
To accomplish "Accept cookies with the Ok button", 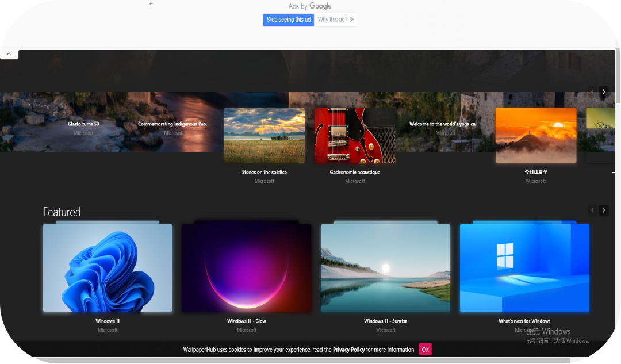I will coord(425,350).
